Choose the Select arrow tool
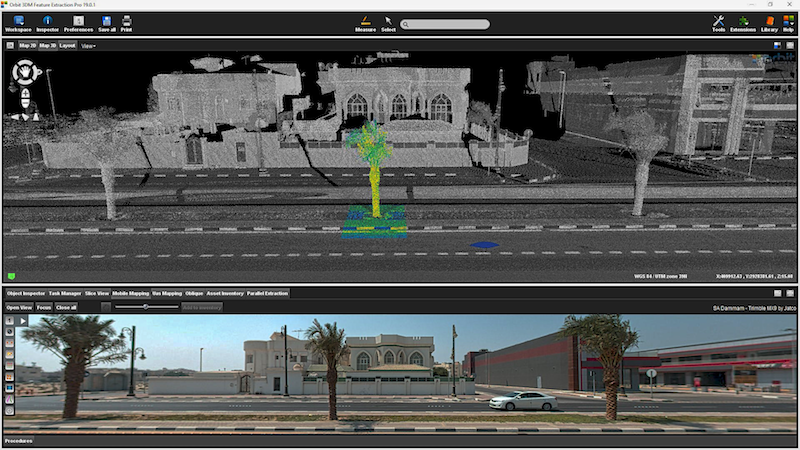The width and height of the screenshot is (800, 450). [x=388, y=22]
